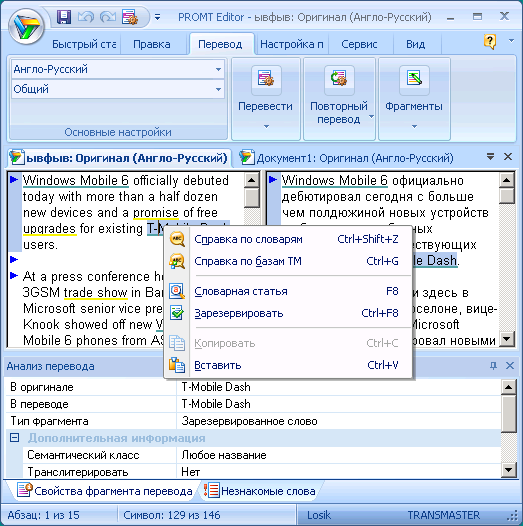Image resolution: width=523 pixels, height=526 pixels.
Task: Open the Help question mark icon
Action: (490, 42)
